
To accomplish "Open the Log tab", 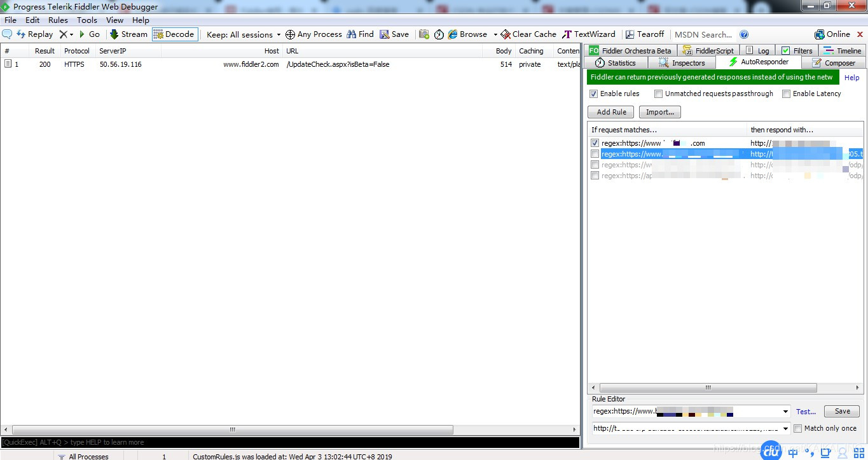I will tap(757, 50).
